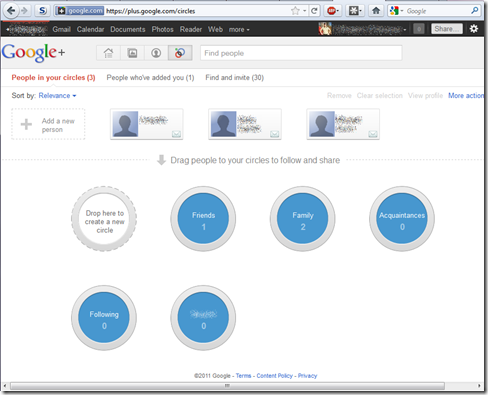Click the puzzle add-on toolbar icon
Image resolution: width=488 pixels, height=395 pixels.
coord(355,11)
